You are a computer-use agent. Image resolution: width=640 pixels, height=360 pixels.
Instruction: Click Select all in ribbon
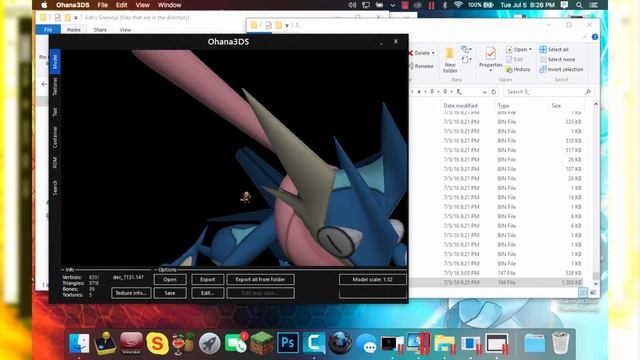pos(554,49)
